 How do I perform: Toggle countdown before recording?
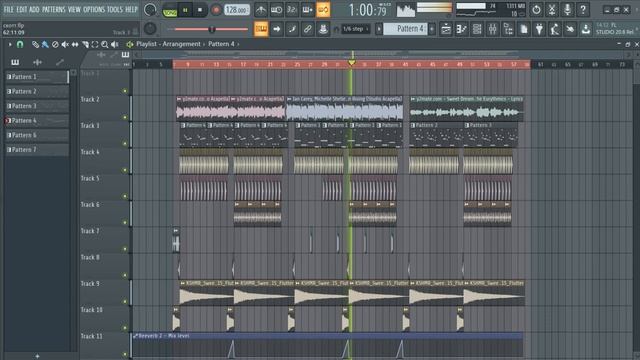tap(292, 9)
